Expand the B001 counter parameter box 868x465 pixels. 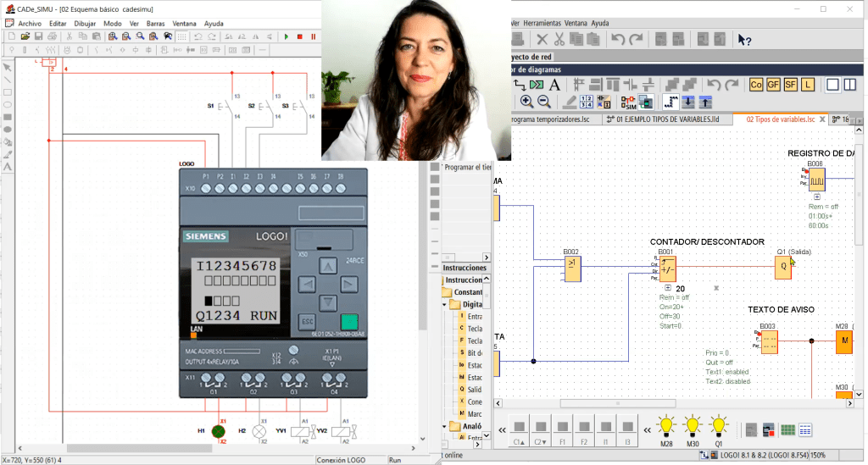[668, 289]
